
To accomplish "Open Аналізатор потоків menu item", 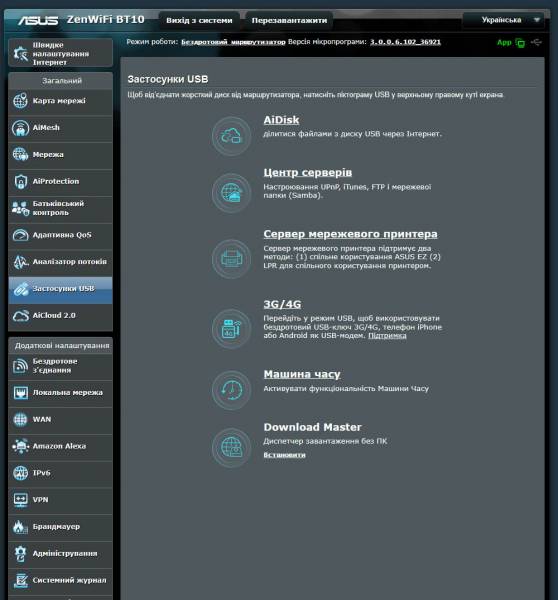I will click(x=60, y=262).
